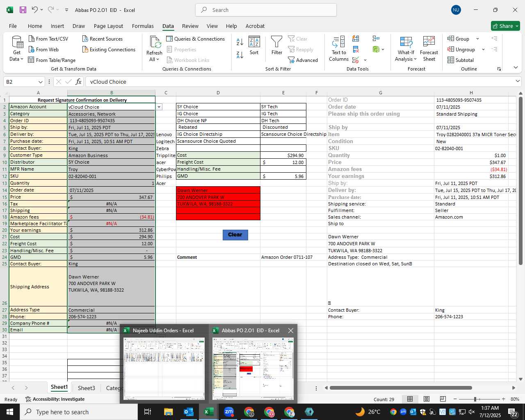Go to the Acrobat tab

click(255, 26)
